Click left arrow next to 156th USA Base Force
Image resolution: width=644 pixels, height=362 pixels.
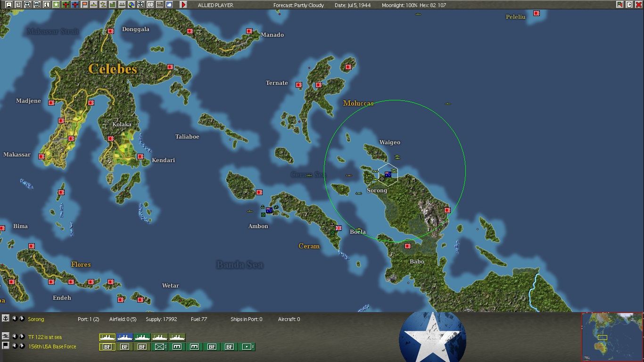[15, 346]
